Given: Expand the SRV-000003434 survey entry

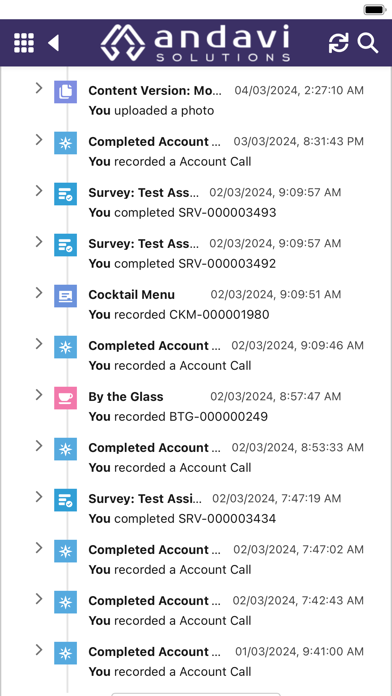Looking at the screenshot, I should click(39, 497).
